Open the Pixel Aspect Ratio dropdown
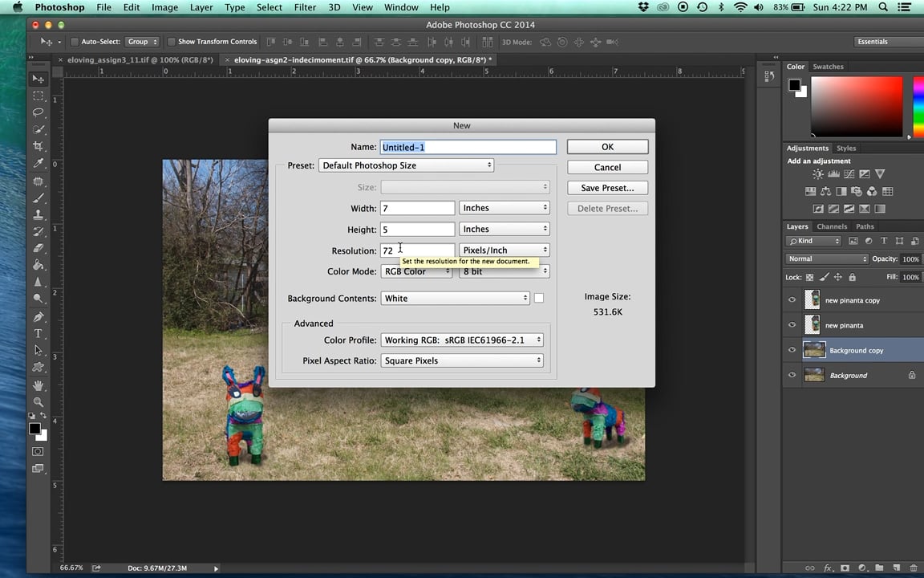The image size is (924, 578). 462,360
